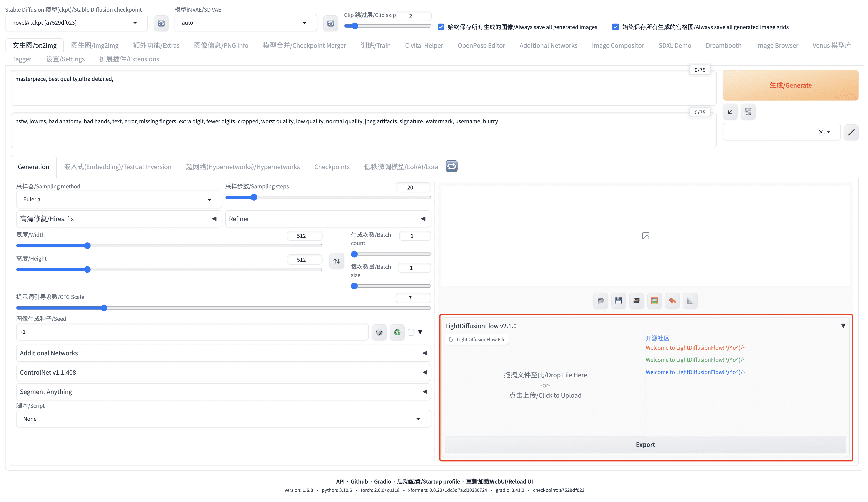Click the zip archive save icon

click(636, 301)
